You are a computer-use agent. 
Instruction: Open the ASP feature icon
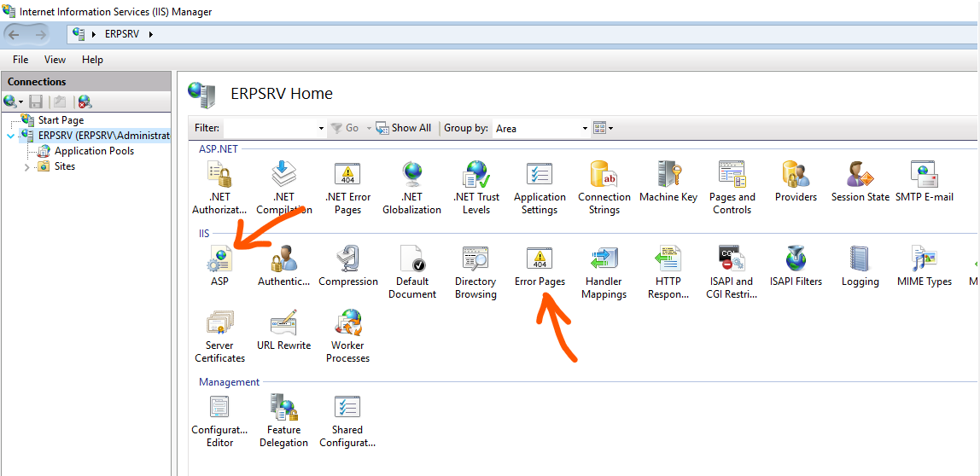[219, 267]
